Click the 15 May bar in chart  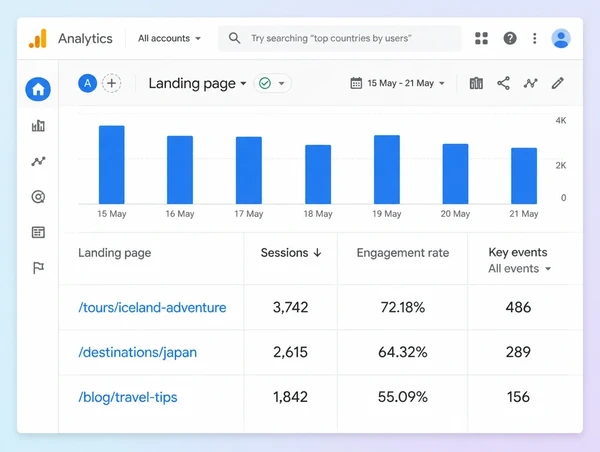point(112,165)
